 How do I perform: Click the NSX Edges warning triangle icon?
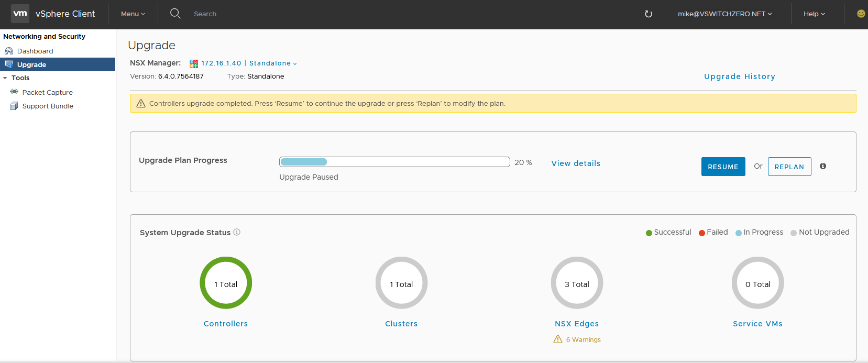[x=558, y=339]
